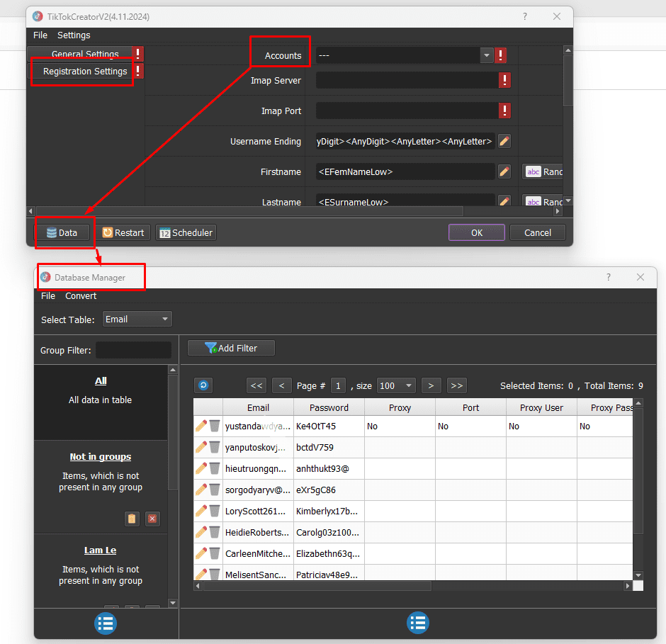Click the Firstname input field
This screenshot has height=644, width=666.
[406, 172]
